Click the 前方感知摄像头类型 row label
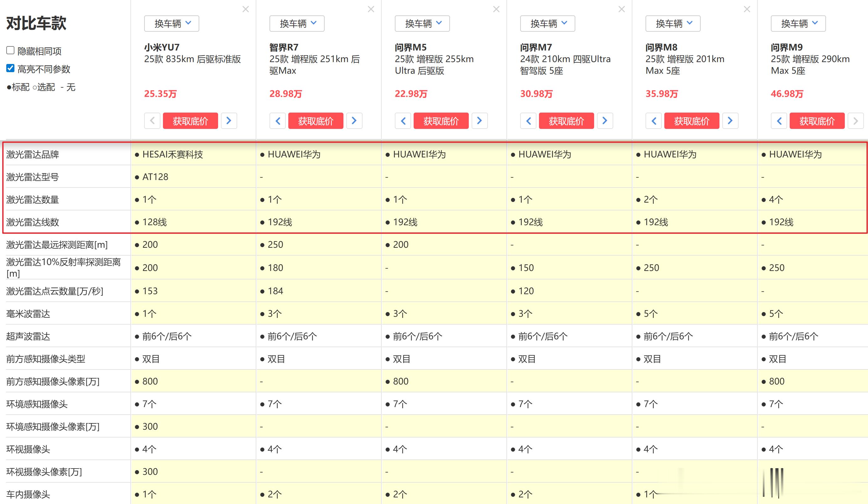This screenshot has width=868, height=504. [x=46, y=359]
